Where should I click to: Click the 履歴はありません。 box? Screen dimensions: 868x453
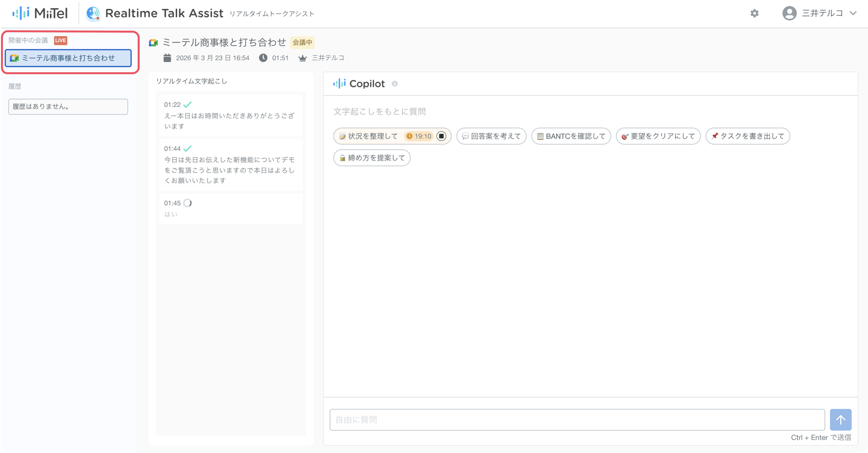[x=68, y=106]
